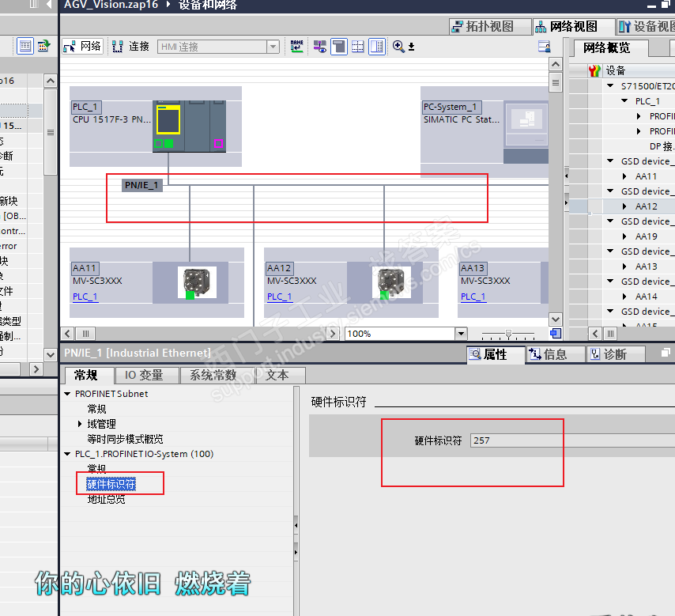Click the float inspector window icon
Viewport: 675px width, 616px height.
click(666, 353)
